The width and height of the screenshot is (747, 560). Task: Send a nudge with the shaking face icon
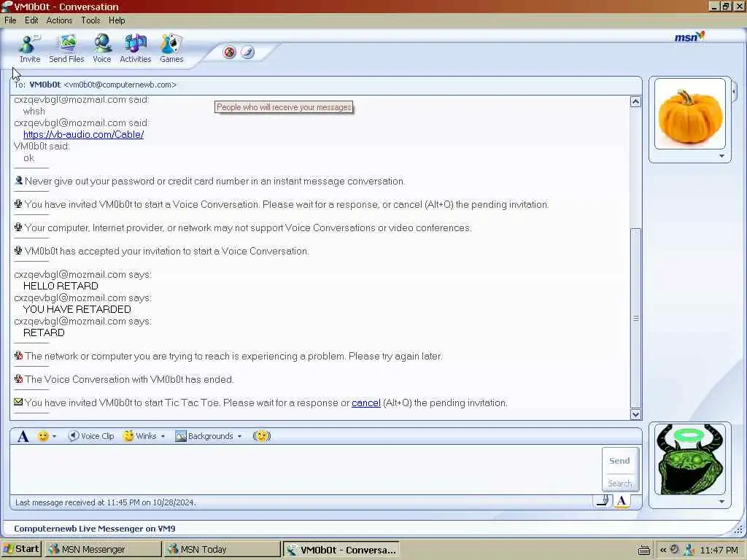click(x=262, y=436)
